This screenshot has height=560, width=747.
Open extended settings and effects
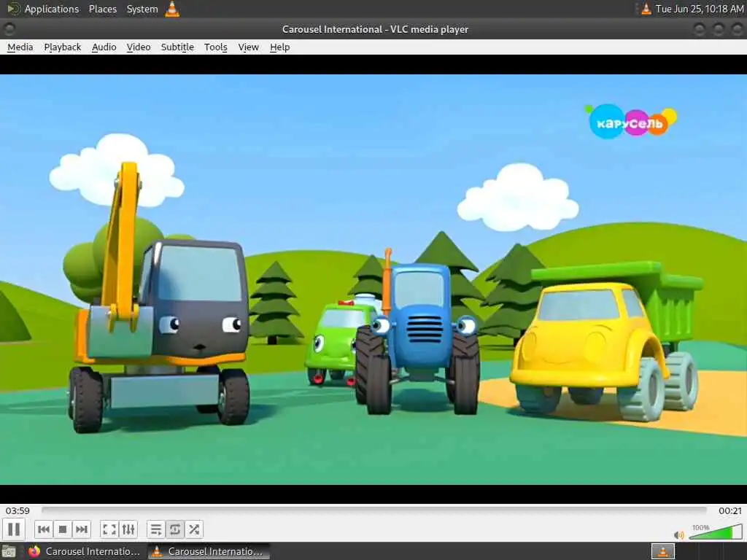click(128, 529)
